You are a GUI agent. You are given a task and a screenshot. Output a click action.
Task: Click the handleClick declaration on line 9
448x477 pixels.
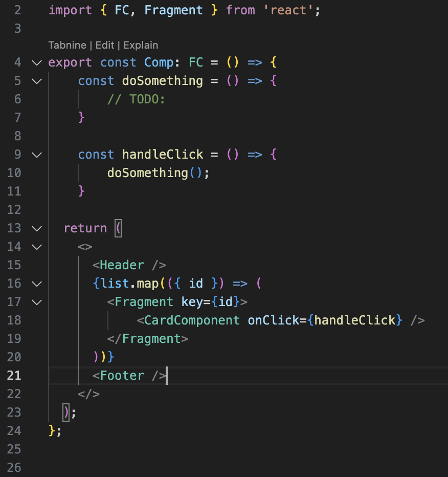[162, 155]
